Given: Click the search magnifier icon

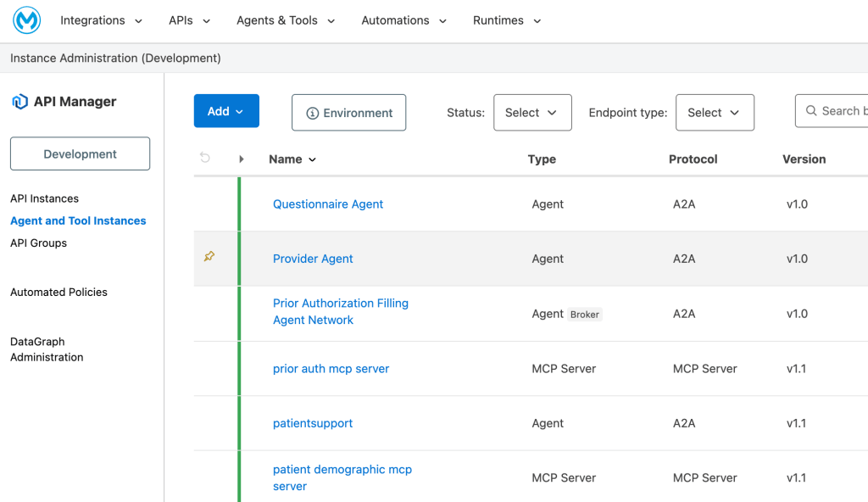Looking at the screenshot, I should coord(810,111).
